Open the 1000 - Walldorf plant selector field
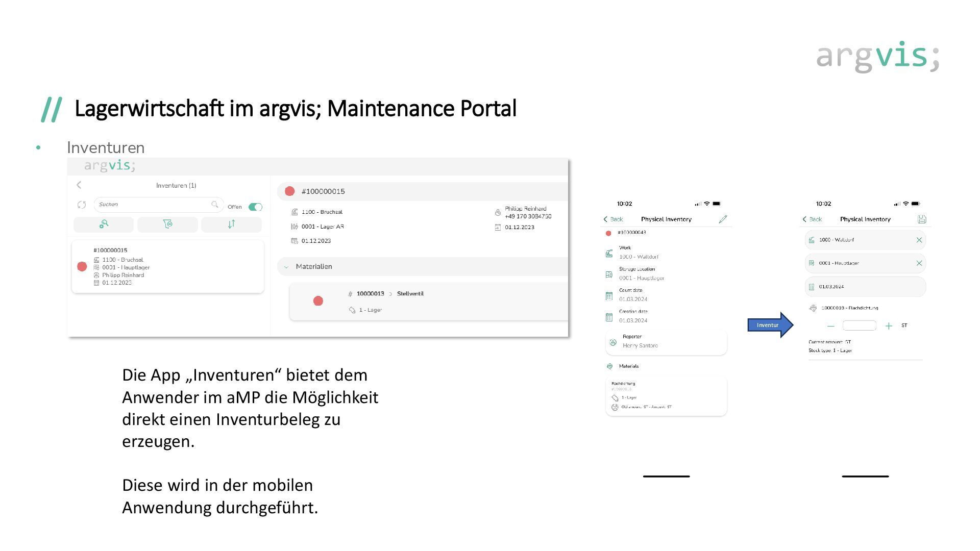 click(865, 240)
